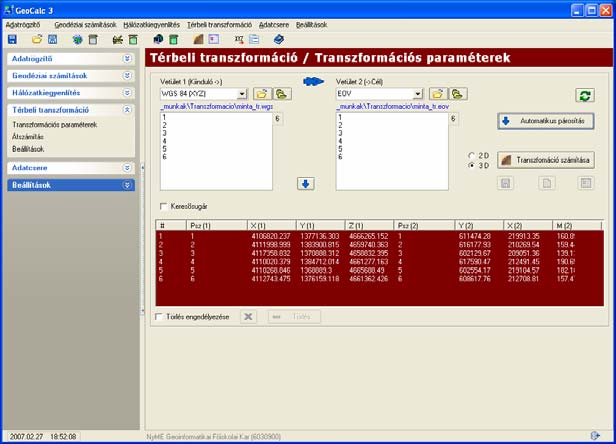
Task: Click the dark blue 3D shape toolbar icon
Action: pos(158,39)
